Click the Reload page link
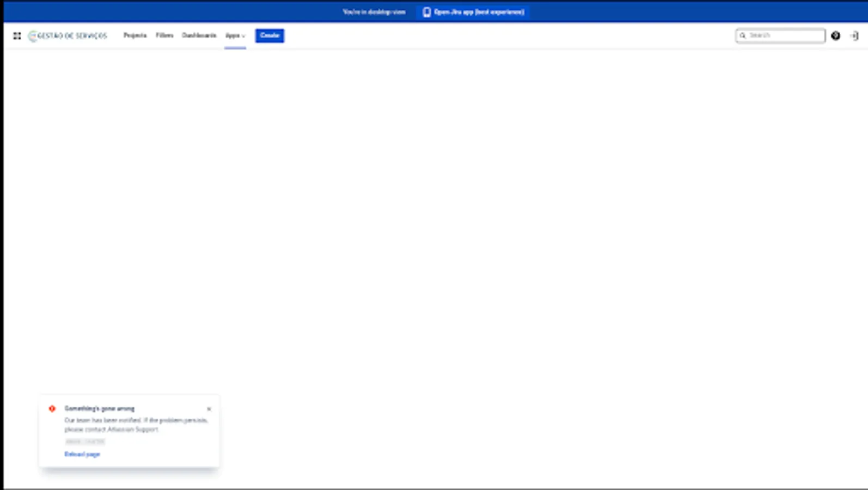Image resolution: width=868 pixels, height=490 pixels. click(x=82, y=454)
